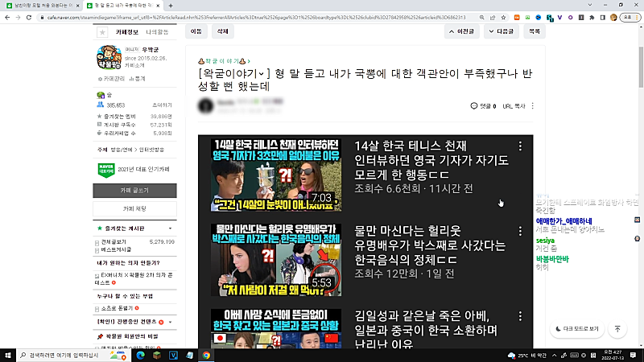Click 게시판 구독수 row
Image resolution: width=644 pixels, height=362 pixels.
134,125
